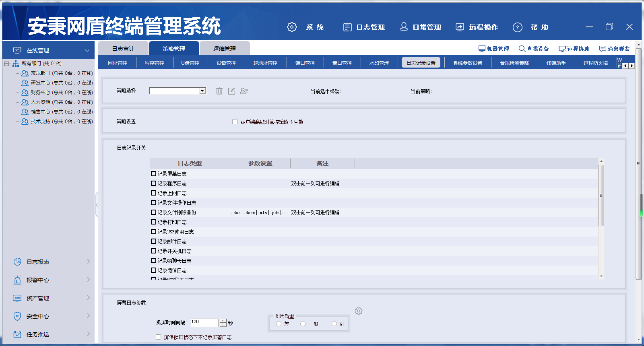Click the 财务中心 department group icon
644x346 pixels.
(x=25, y=93)
